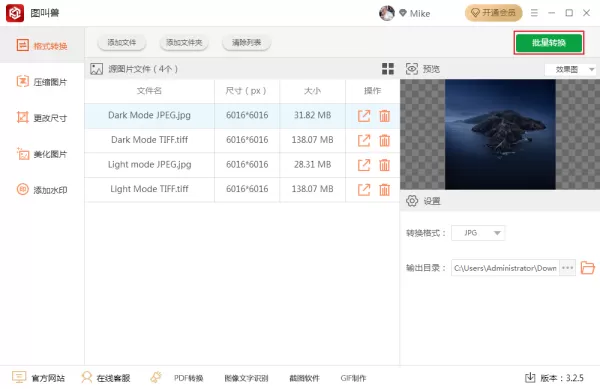Select the Light mode JPEG.jpg file name

pos(149,164)
